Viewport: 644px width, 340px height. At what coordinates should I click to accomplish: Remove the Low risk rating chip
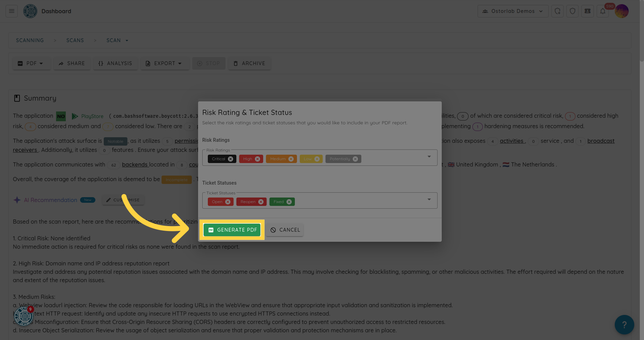317,159
